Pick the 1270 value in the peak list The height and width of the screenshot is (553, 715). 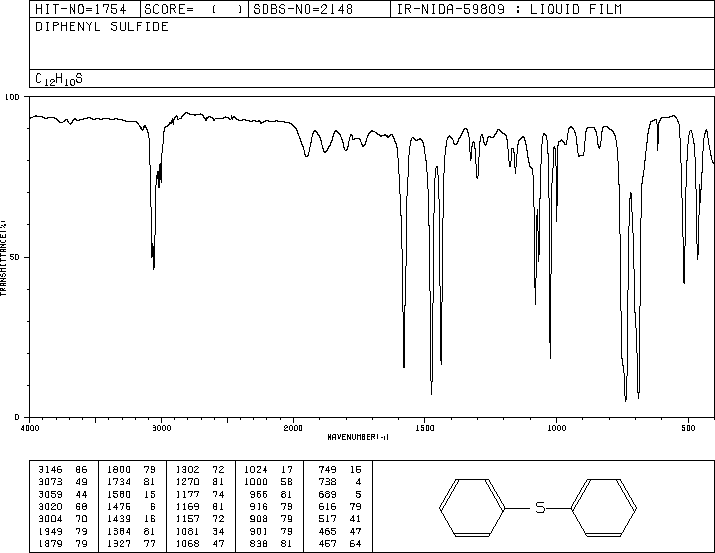click(x=187, y=482)
